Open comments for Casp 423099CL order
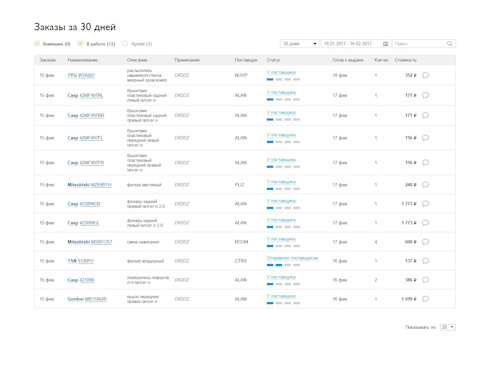Screen dimensions: 480x374 click(x=425, y=223)
